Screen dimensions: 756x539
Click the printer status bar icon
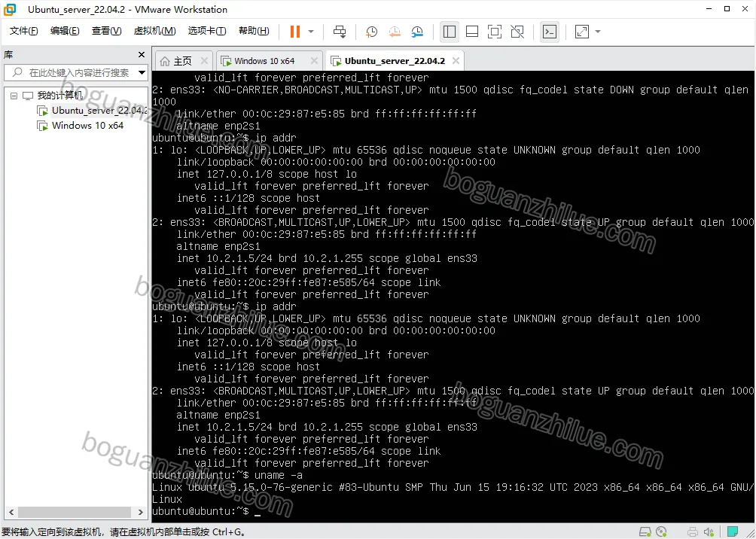click(692, 531)
